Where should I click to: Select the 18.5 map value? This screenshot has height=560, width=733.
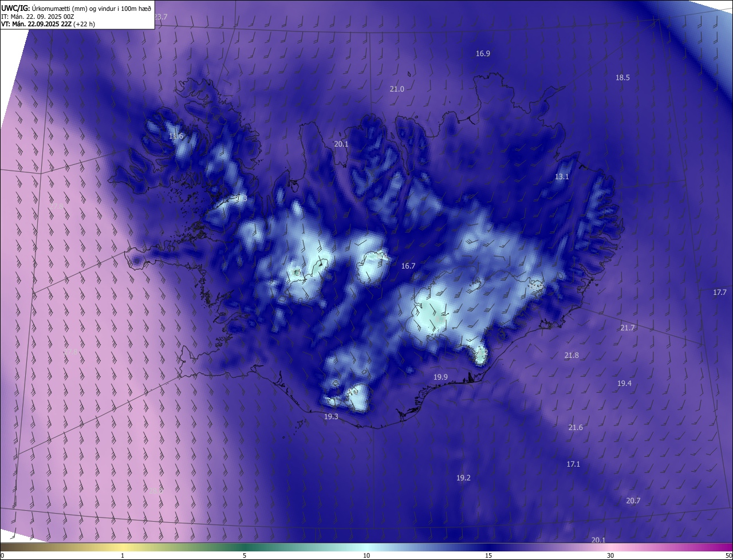[622, 77]
